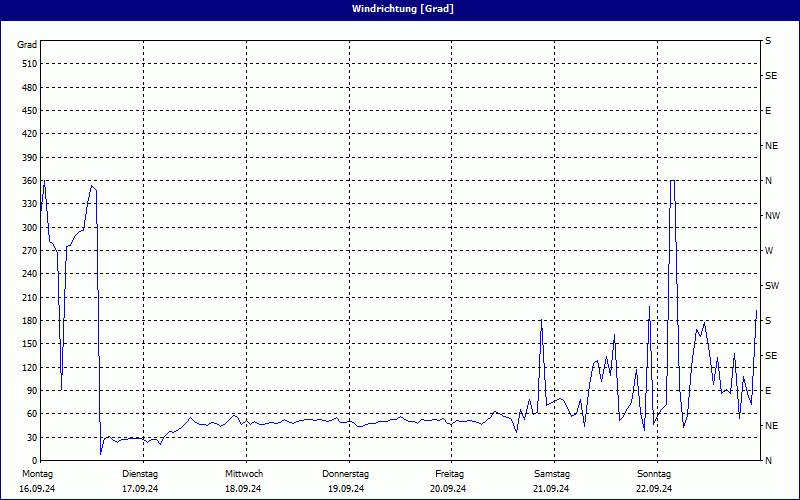
Task: Select the "Samstag" day label
Action: [x=552, y=474]
